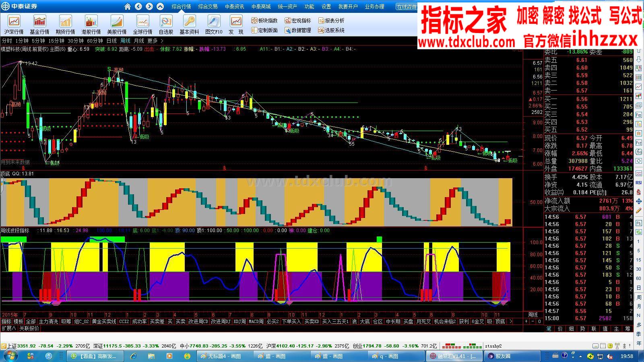644x362 pixels.
Task: Click the back arrow navigation icon
Action: (138, 6)
